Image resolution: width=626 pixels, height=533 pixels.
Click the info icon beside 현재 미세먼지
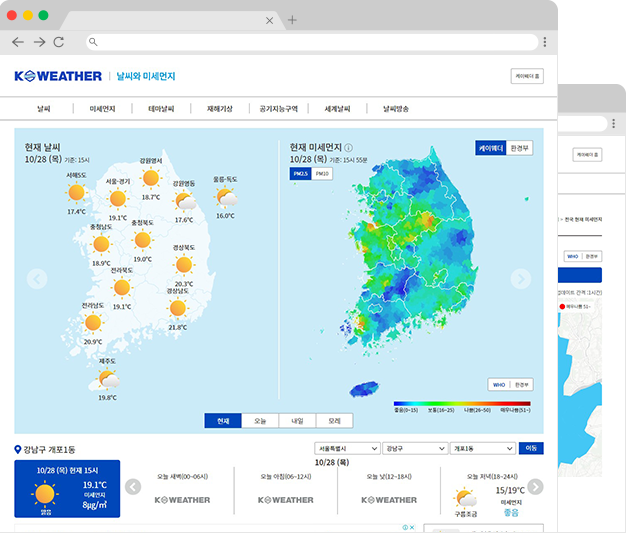[348, 147]
